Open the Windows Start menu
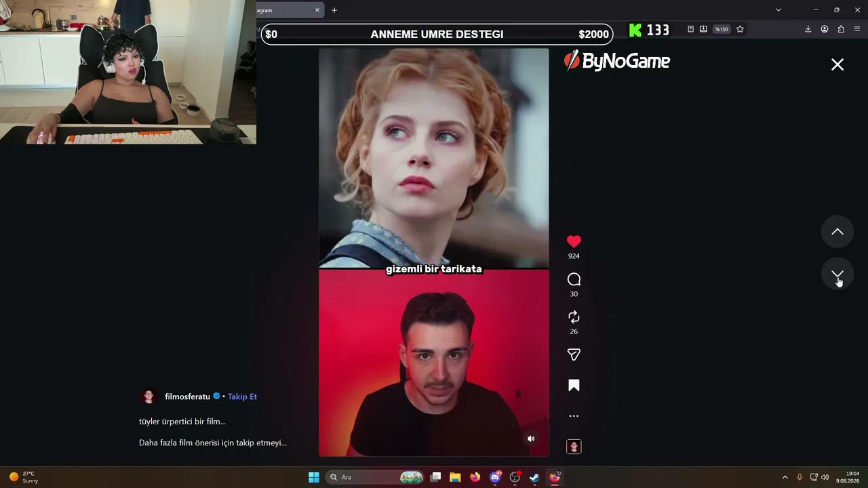This screenshot has width=868, height=488. [314, 477]
